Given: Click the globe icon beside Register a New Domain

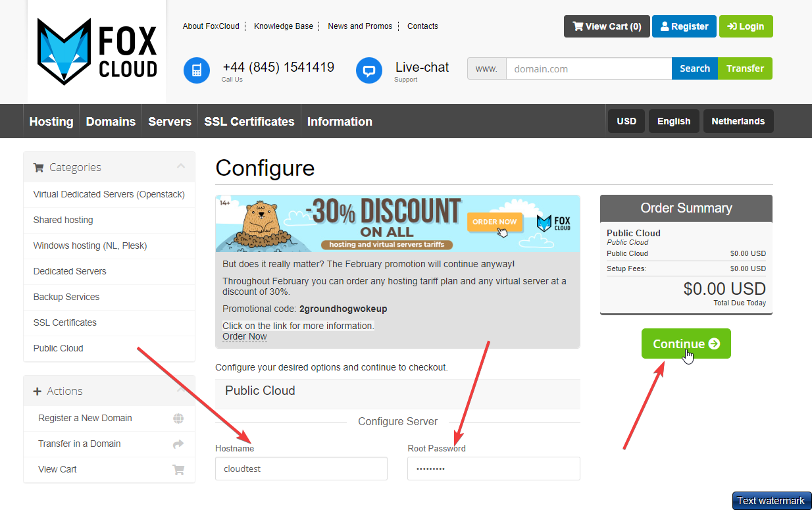Looking at the screenshot, I should 178,419.
